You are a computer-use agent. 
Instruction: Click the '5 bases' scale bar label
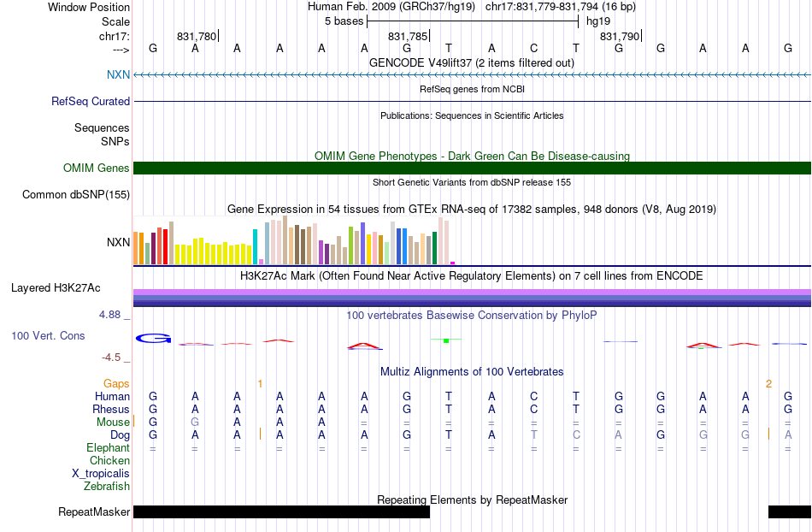click(344, 21)
